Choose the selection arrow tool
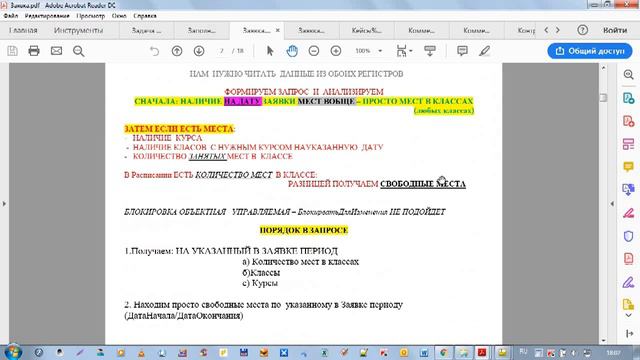This screenshot has width=640, height=360. point(270,51)
